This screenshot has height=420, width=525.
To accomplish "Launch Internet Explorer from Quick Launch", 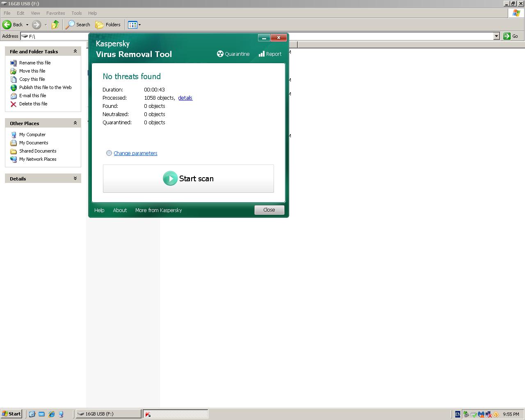I will (52, 414).
